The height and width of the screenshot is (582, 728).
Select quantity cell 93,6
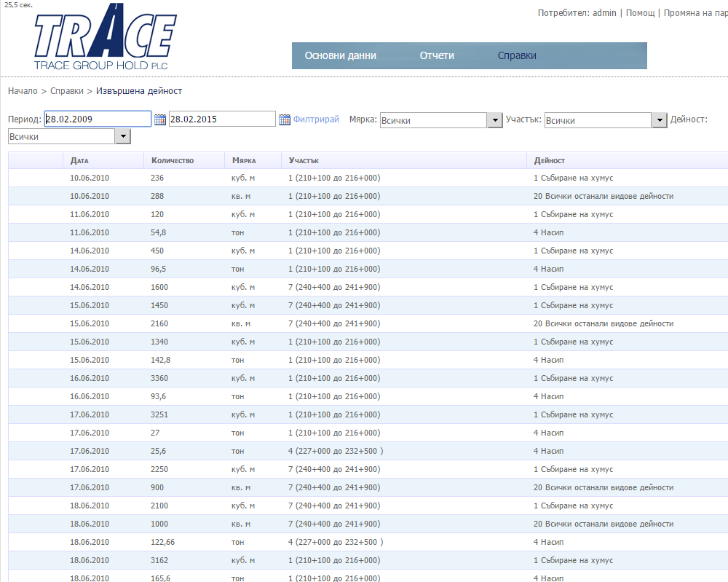click(x=158, y=396)
